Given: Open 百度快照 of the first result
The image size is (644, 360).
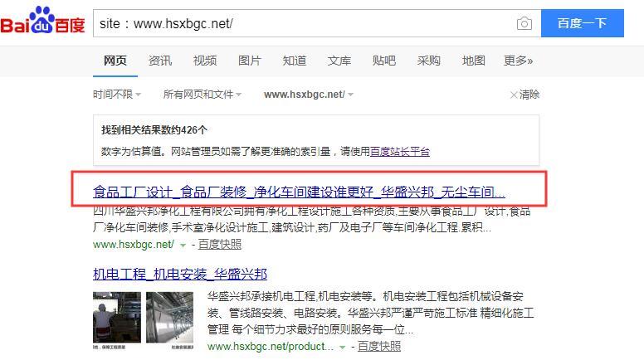Looking at the screenshot, I should click(x=220, y=245).
